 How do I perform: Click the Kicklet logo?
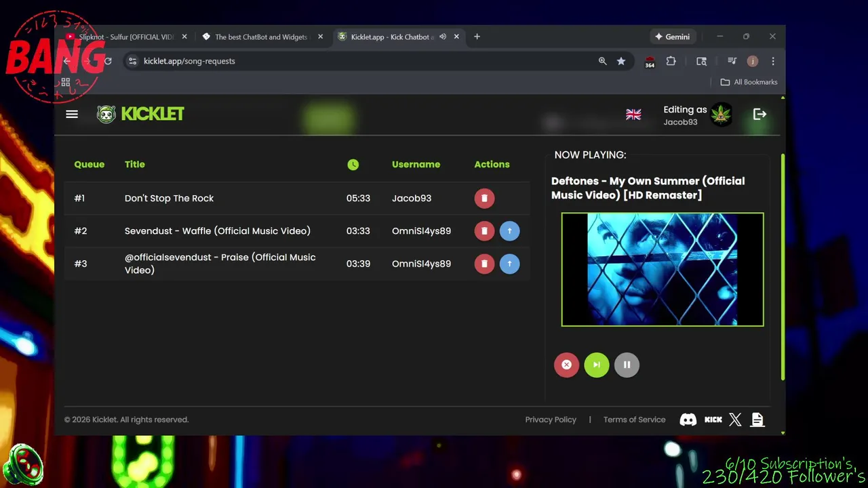[140, 114]
